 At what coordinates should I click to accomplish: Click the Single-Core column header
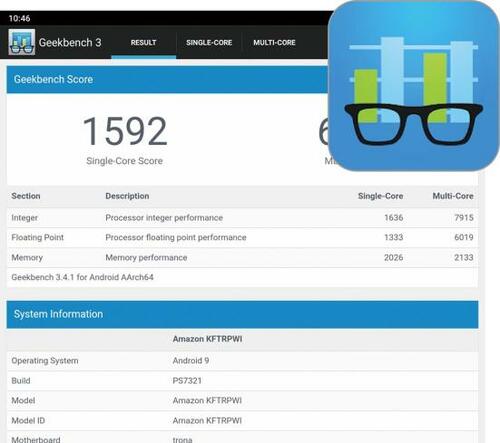[380, 196]
